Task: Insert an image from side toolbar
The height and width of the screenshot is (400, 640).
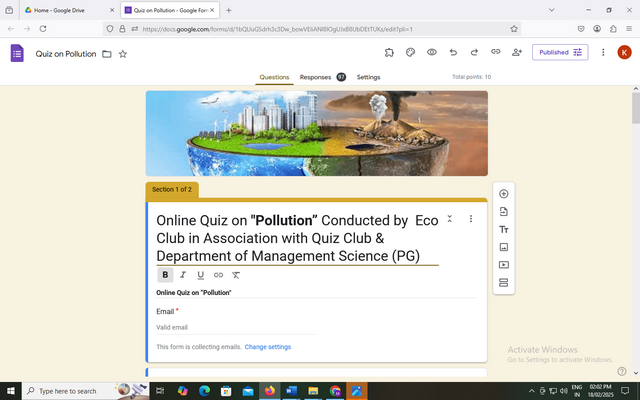Action: tap(503, 247)
